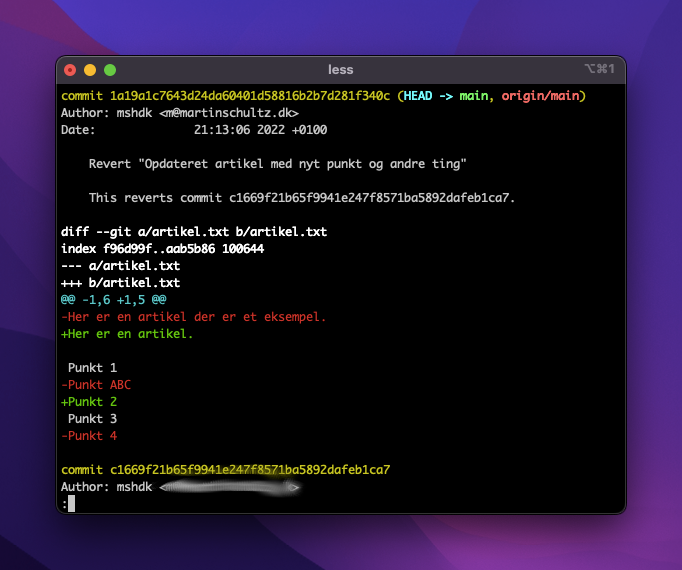
Task: Click the red origin/main branch label
Action: [x=541, y=96]
